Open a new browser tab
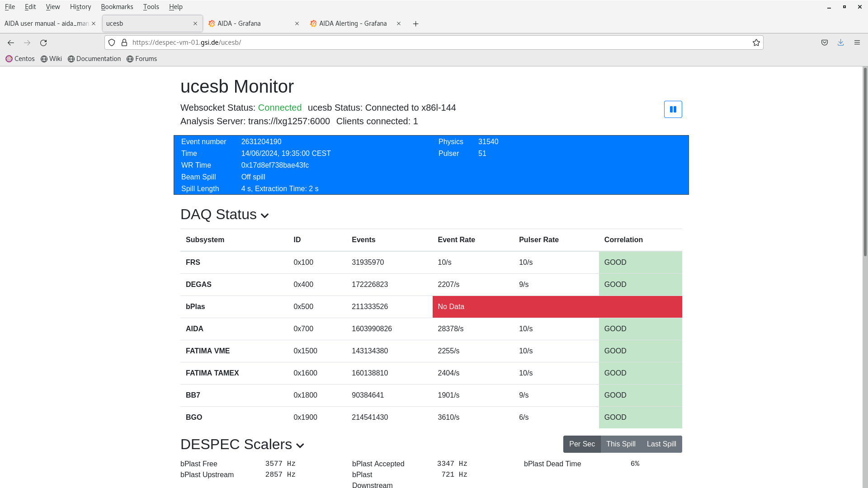The image size is (868, 488). pyautogui.click(x=415, y=23)
